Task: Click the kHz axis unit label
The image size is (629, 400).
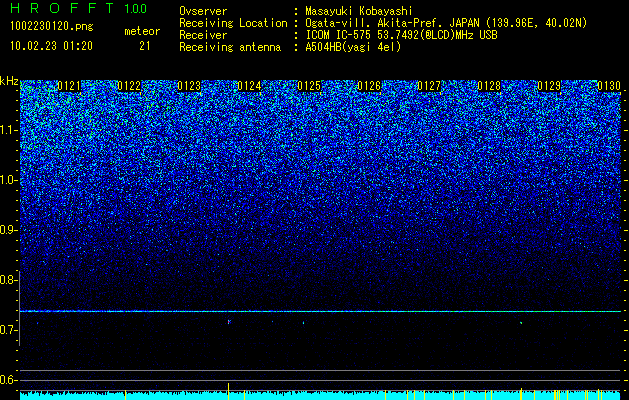Action: click(x=9, y=81)
